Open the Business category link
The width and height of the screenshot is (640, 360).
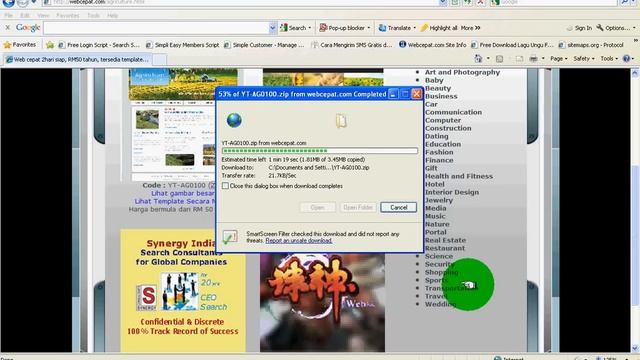click(441, 96)
